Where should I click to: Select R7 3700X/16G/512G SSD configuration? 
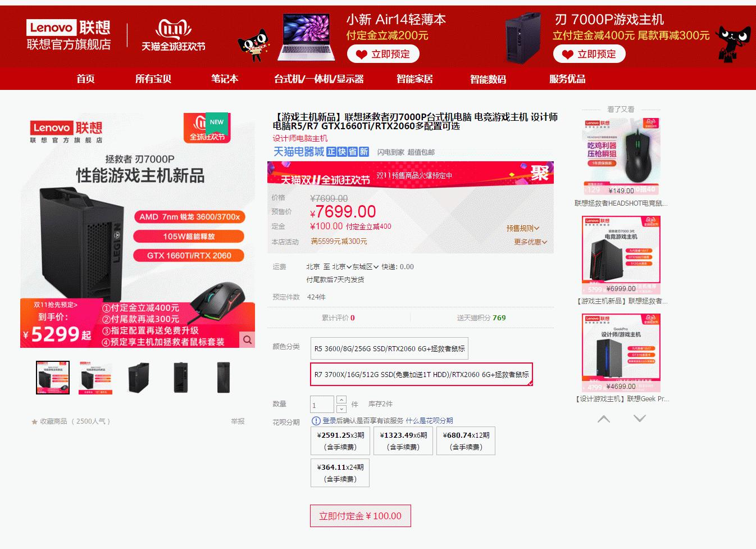(421, 374)
